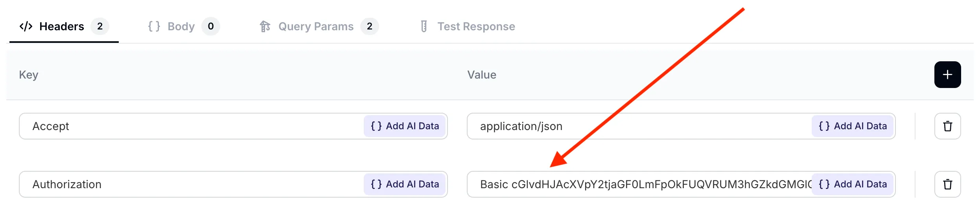Click the Query Params tab icon
The image size is (980, 220).
tap(265, 26)
